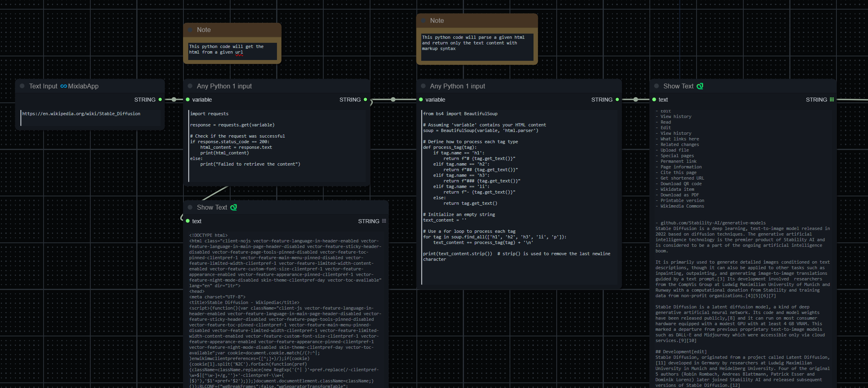
Task: Click '<!DOCTYPE html>' line in HTML output
Action: 208,235
